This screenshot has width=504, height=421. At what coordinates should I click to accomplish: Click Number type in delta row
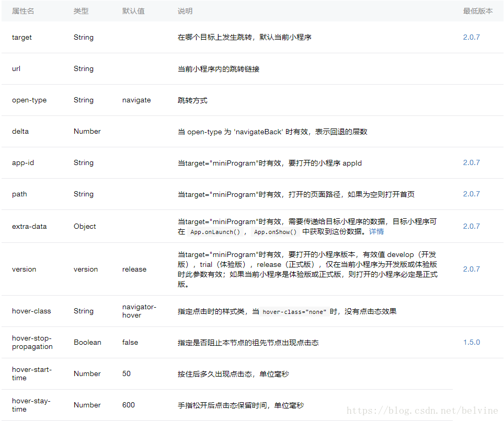coord(87,131)
